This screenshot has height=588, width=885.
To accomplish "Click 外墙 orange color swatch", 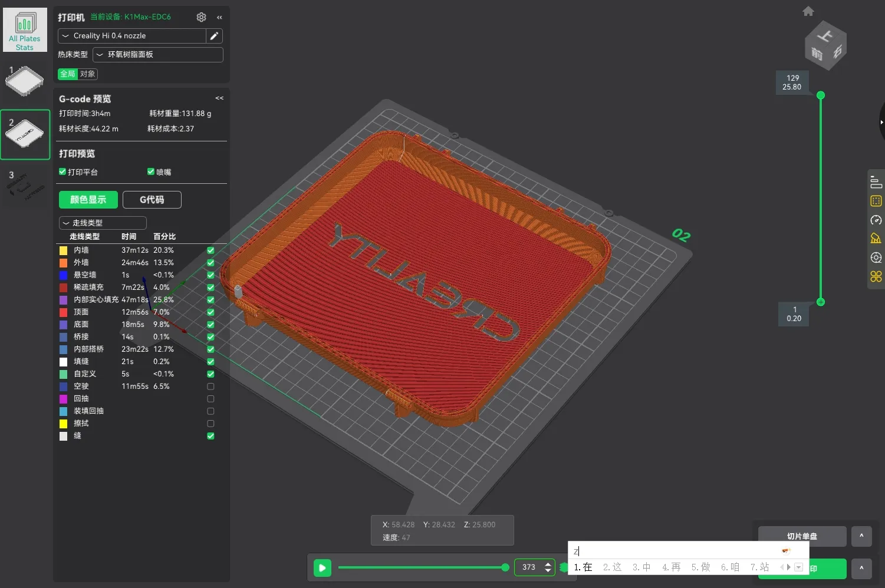I will coord(63,263).
